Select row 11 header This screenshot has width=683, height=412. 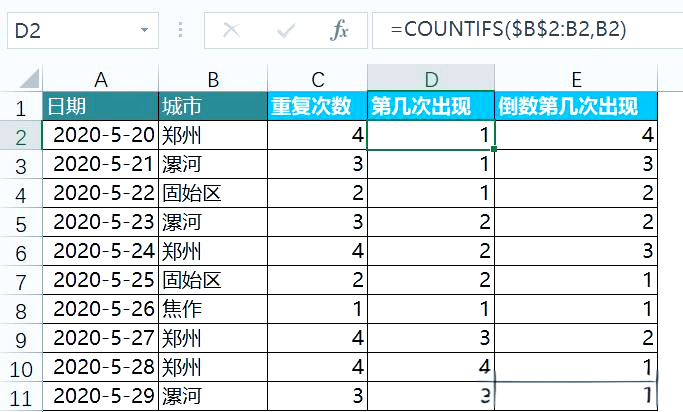click(21, 397)
